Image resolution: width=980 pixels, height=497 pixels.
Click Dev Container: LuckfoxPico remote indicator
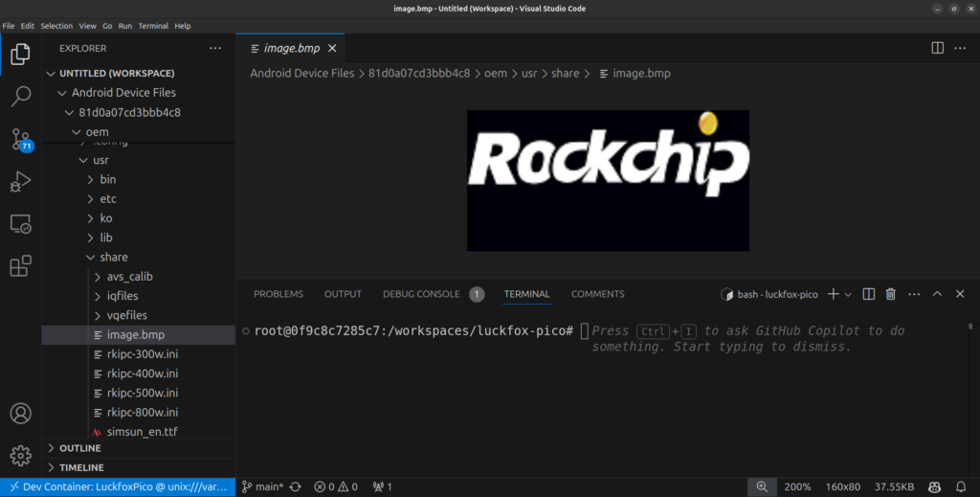[118, 486]
